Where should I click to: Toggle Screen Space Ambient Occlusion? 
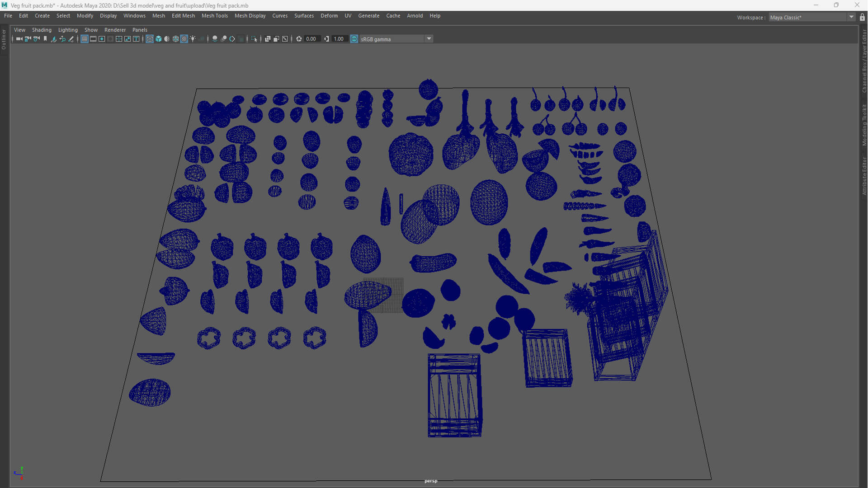tap(215, 39)
